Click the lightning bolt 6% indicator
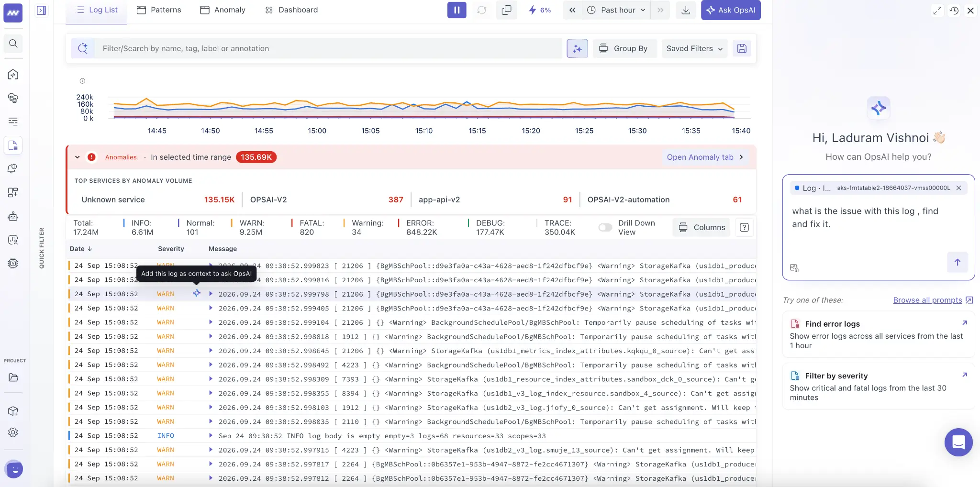Screen dimensions: 980x487 click(539, 10)
